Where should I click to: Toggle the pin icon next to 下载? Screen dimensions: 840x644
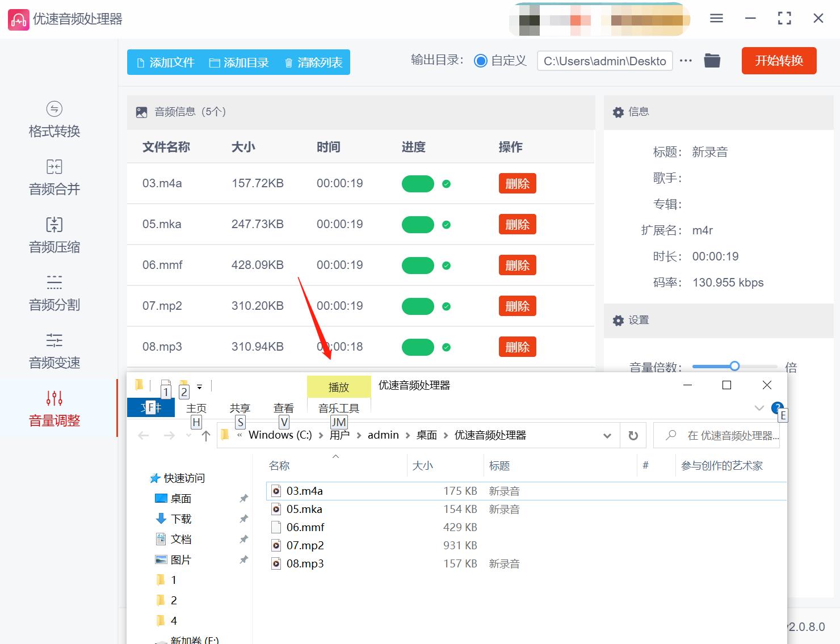(x=243, y=519)
